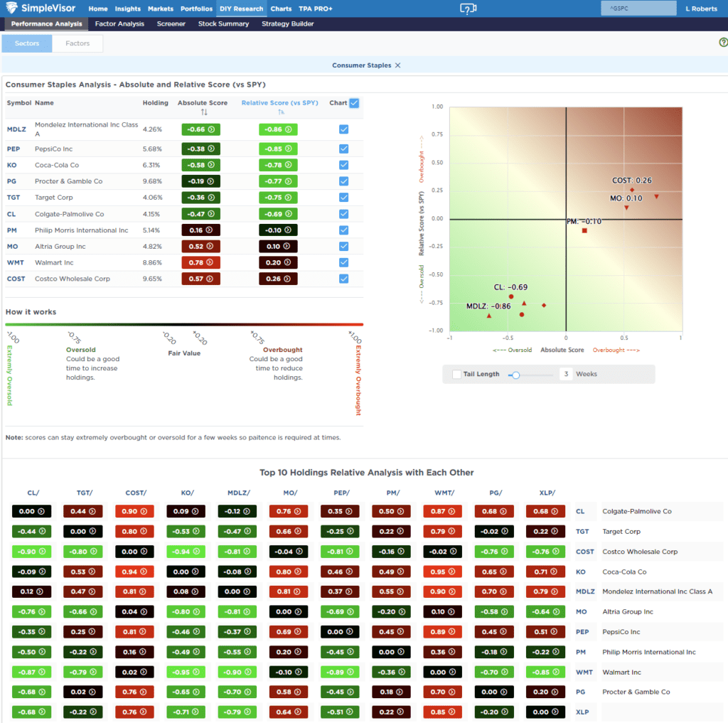Switch to the Factors view
Viewport: 728px width, 723px height.
tap(77, 43)
